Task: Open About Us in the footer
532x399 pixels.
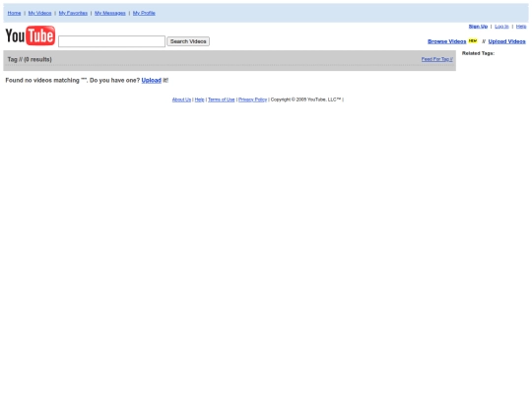Action: pos(181,100)
